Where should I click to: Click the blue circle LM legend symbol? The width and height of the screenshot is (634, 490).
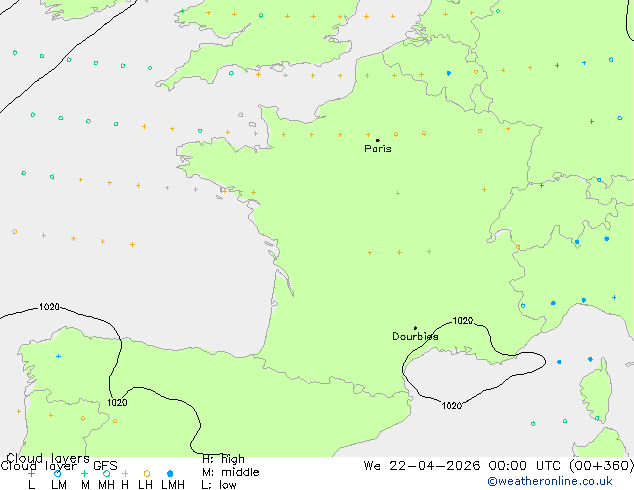(x=57, y=473)
